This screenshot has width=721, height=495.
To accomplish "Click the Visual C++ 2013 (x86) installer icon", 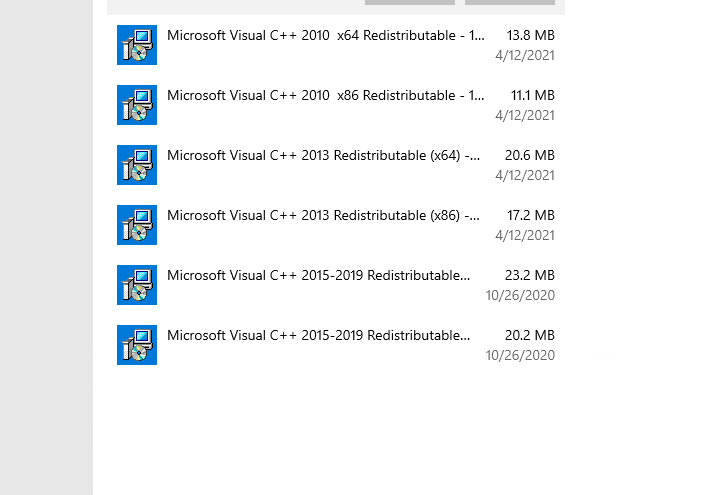I will point(137,225).
